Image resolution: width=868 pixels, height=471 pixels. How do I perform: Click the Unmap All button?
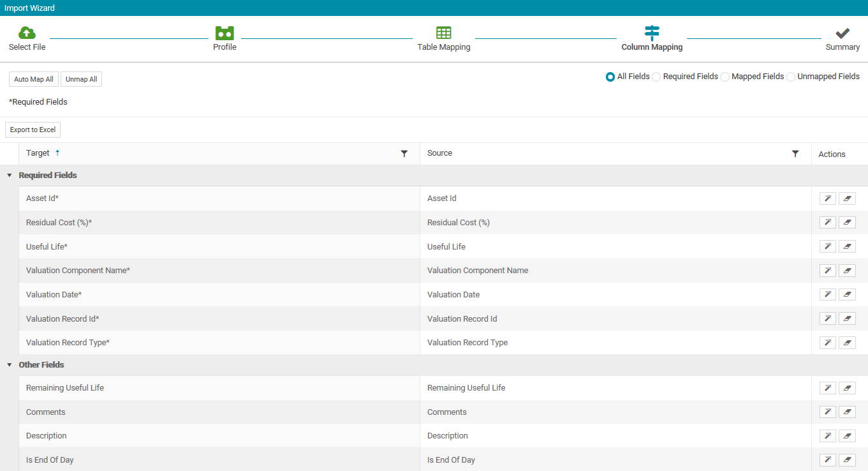(x=81, y=79)
